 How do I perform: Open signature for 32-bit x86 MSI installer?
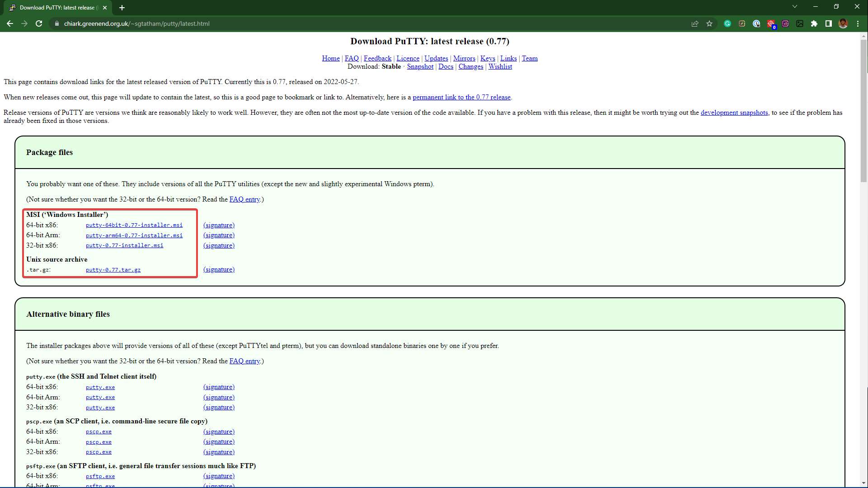(219, 245)
